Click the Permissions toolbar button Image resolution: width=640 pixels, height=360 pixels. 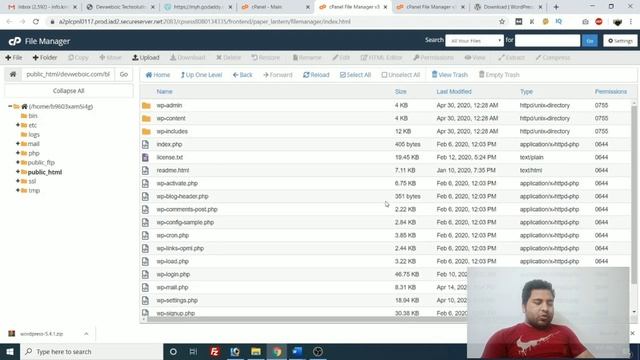coord(433,58)
